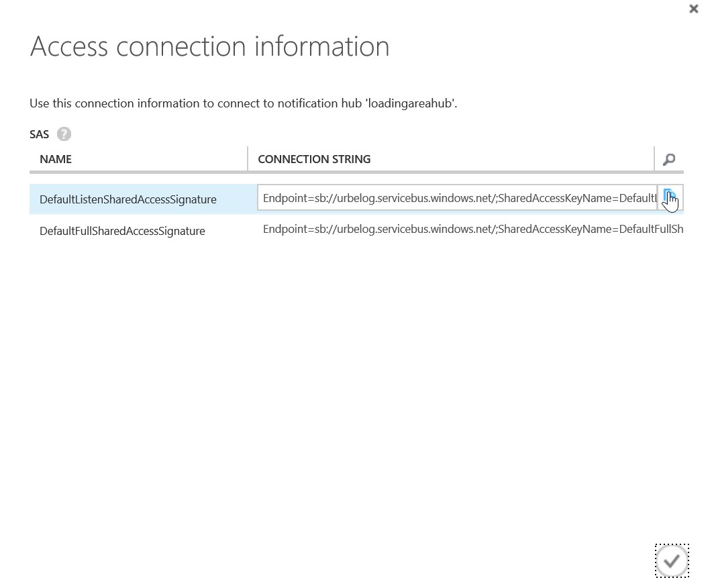Confirm dialog with the checkmark button

coord(672,560)
